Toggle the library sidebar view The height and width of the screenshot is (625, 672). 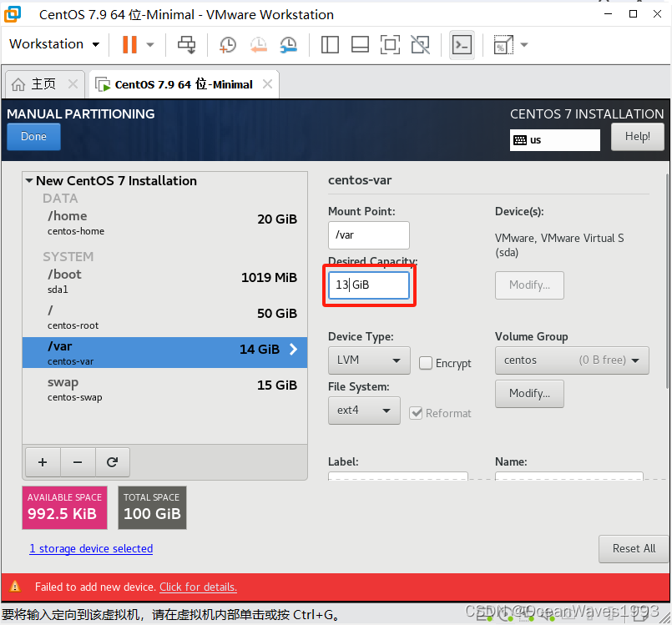(x=330, y=44)
